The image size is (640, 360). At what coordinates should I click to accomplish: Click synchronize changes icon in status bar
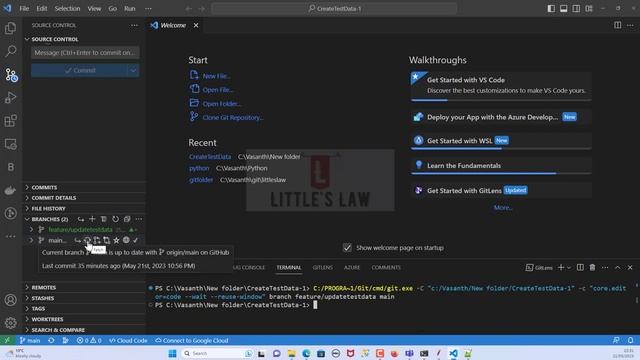click(51, 340)
